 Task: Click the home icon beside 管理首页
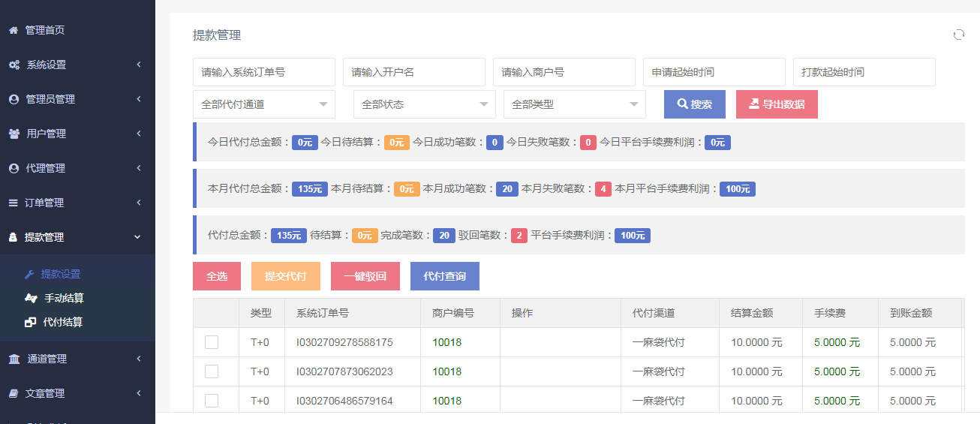pos(13,30)
